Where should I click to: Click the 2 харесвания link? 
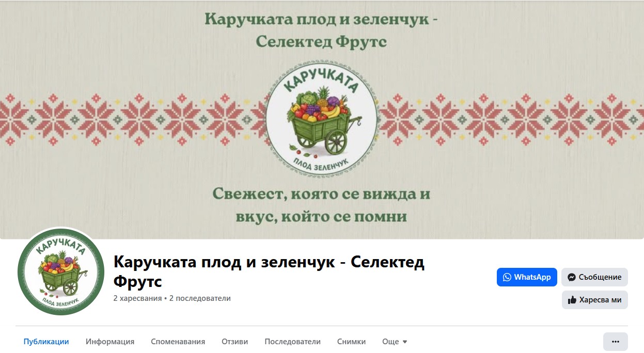click(x=137, y=298)
